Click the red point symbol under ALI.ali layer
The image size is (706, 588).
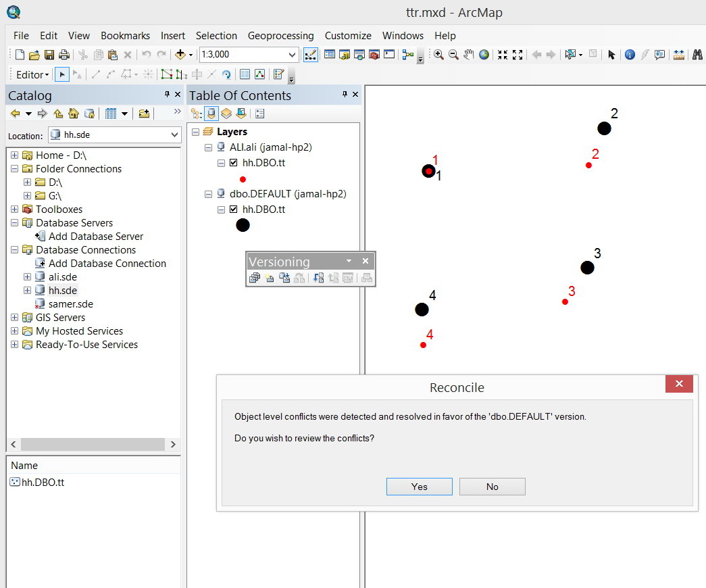pos(243,179)
